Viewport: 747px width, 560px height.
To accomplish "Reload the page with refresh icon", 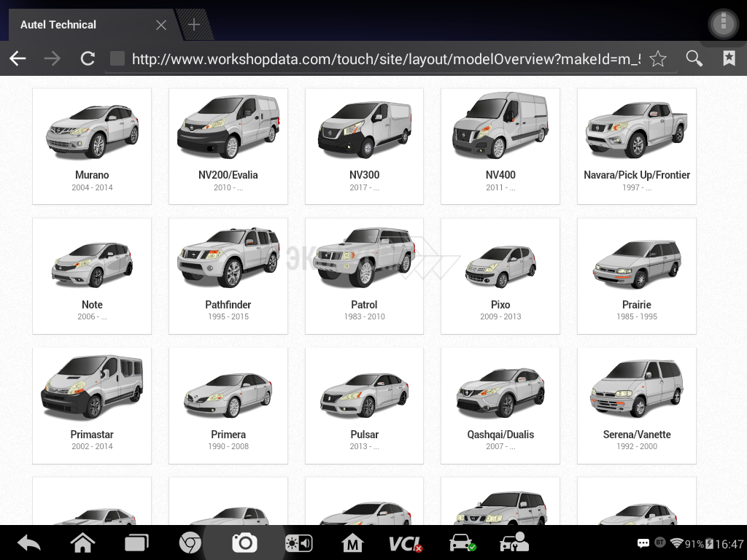I will [88, 59].
